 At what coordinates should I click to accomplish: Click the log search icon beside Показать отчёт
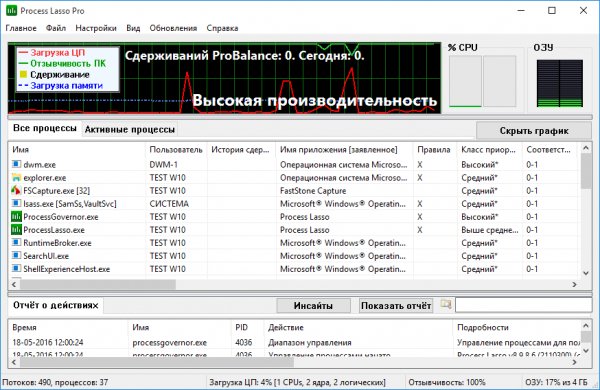(445, 305)
